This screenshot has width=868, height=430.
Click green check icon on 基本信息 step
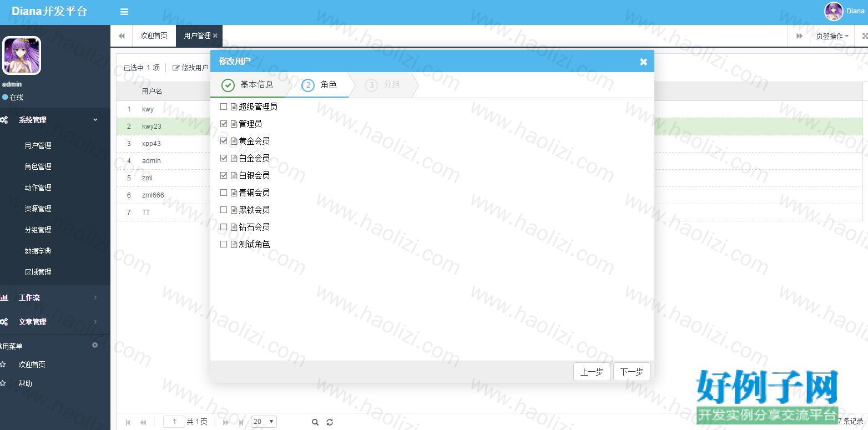pos(228,85)
